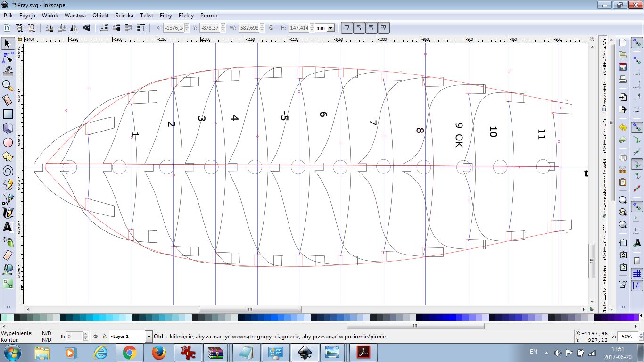Open the Ścieżka menu
The width and height of the screenshot is (644, 362).
124,16
